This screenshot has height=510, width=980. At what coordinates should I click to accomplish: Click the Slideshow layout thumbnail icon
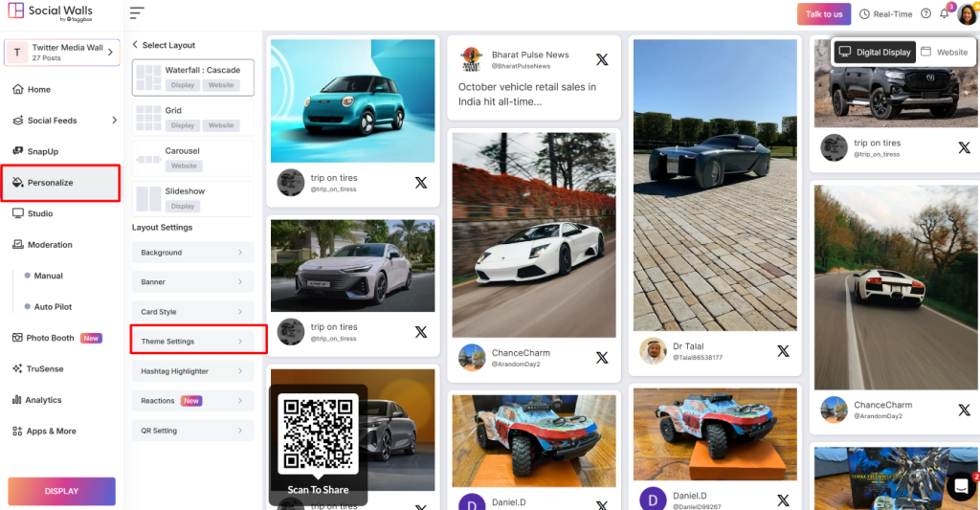pyautogui.click(x=148, y=199)
